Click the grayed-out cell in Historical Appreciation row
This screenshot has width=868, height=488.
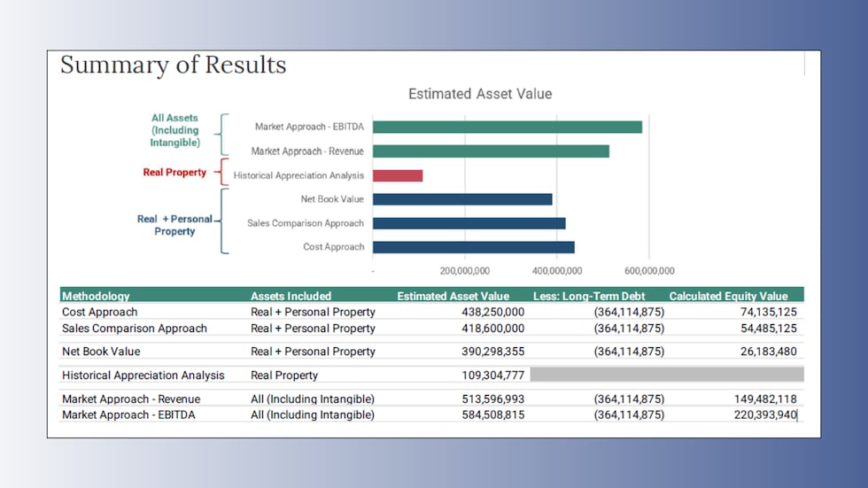666,375
